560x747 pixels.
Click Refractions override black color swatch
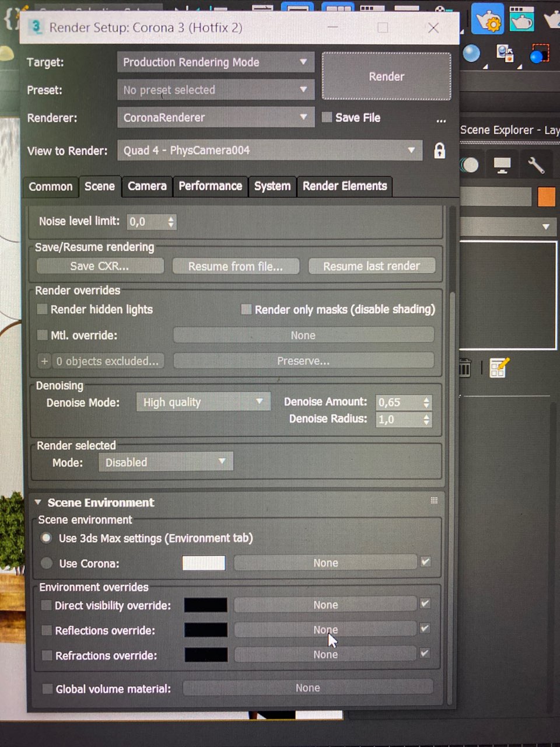click(x=206, y=654)
